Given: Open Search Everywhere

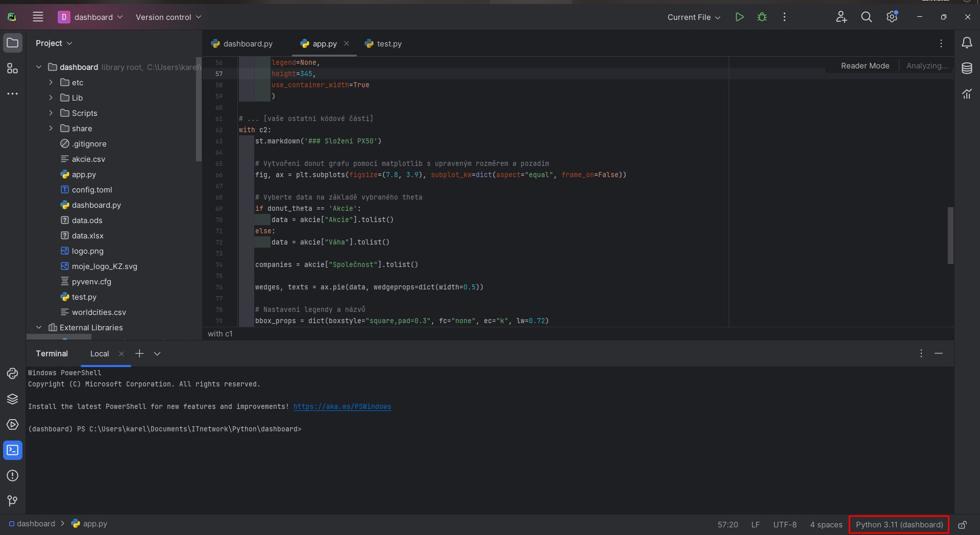Looking at the screenshot, I should (x=866, y=17).
